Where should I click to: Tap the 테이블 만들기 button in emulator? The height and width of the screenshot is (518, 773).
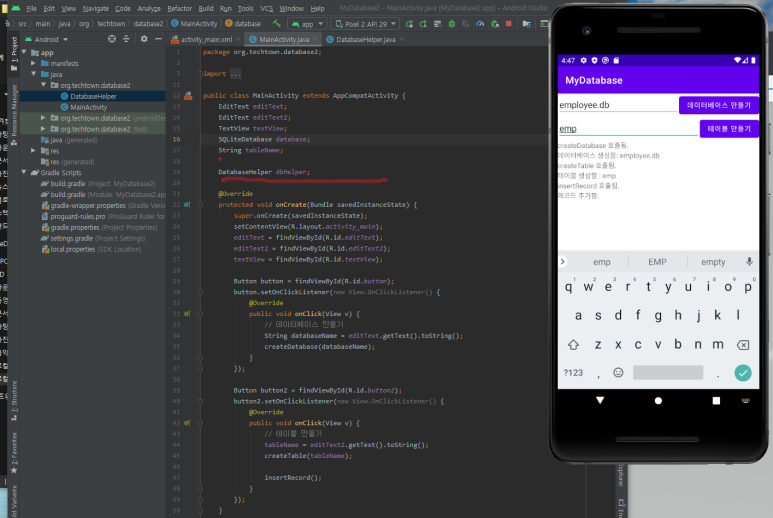click(729, 129)
